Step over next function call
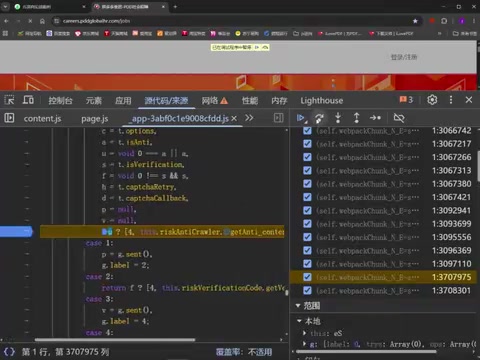The height and width of the screenshot is (360, 480). coord(319,118)
